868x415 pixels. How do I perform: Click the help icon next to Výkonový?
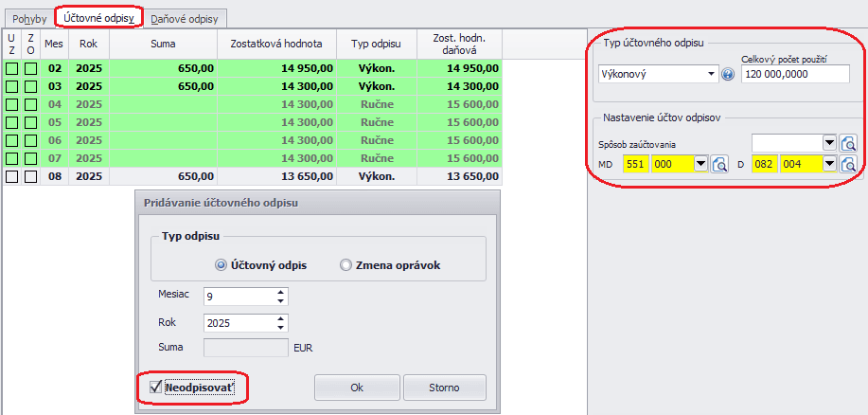point(728,75)
